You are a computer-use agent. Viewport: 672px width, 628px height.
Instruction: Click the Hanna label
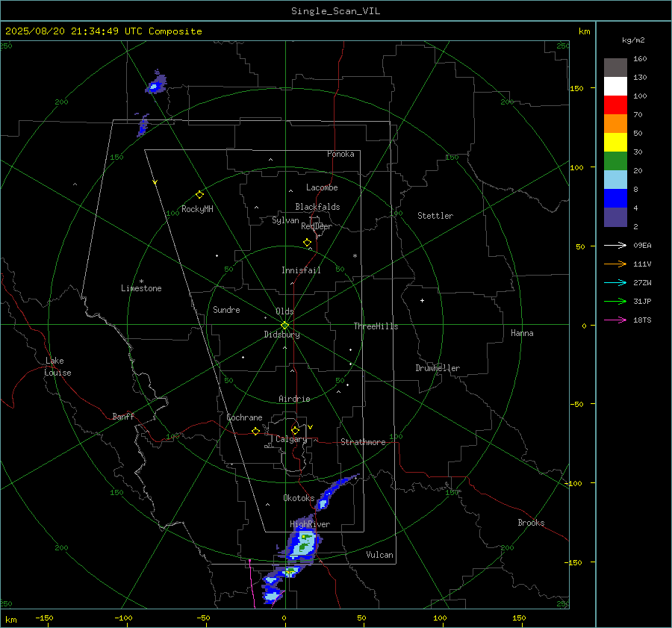[522, 333]
